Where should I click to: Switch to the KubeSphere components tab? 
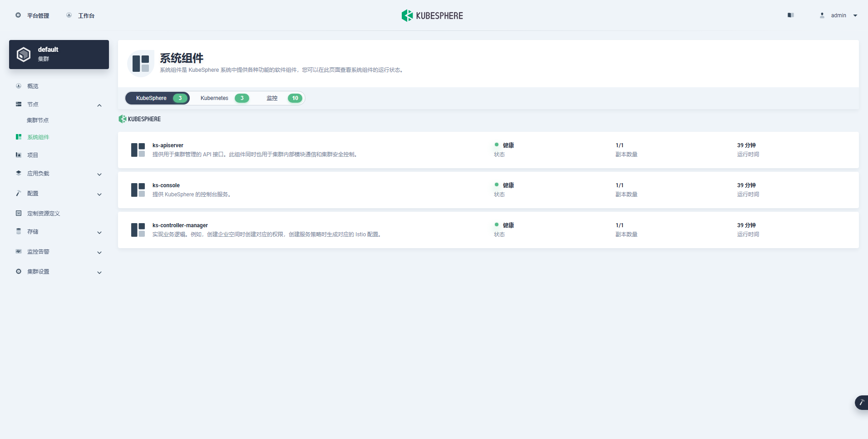[x=158, y=98]
